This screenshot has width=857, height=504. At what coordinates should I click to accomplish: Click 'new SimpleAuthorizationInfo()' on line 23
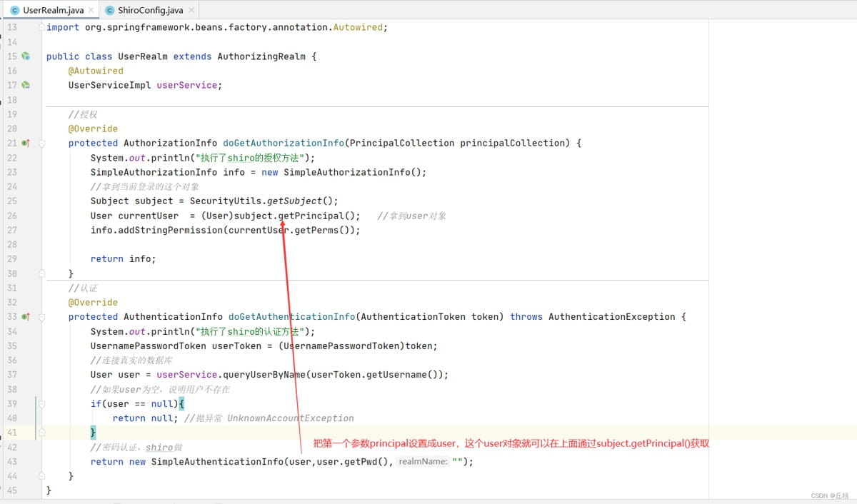point(341,172)
